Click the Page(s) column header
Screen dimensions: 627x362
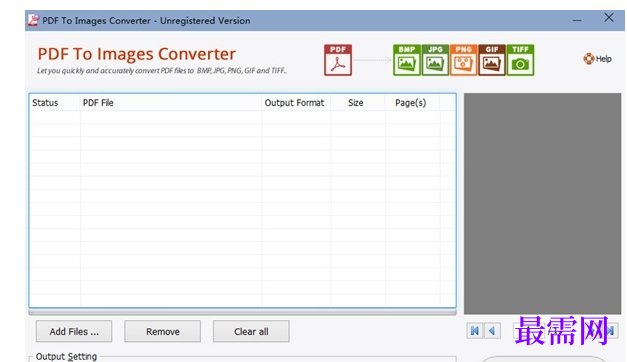(x=412, y=103)
